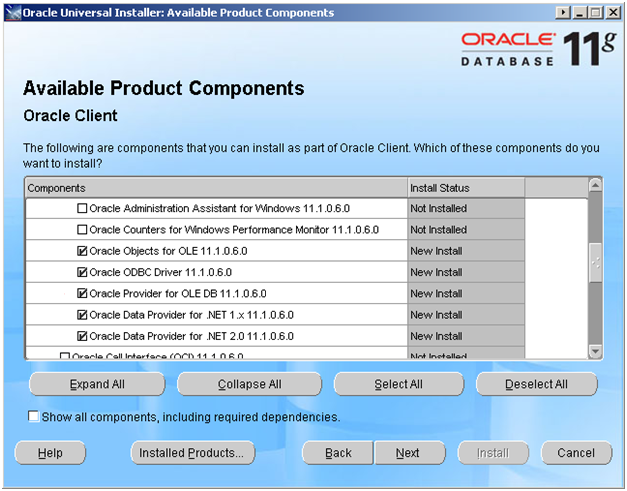Click the title bar arrow button
This screenshot has width=627, height=491.
coord(563,13)
